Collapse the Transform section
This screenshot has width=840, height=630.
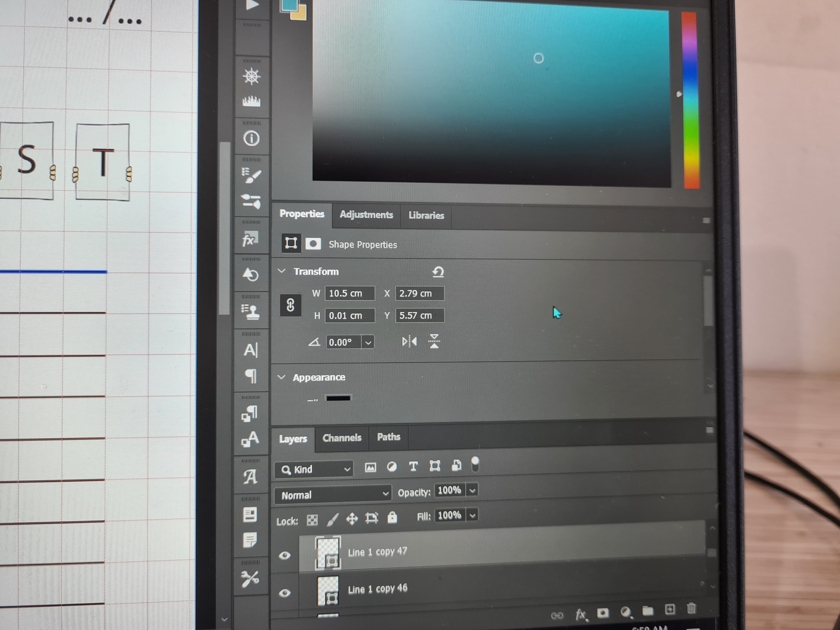(x=282, y=271)
